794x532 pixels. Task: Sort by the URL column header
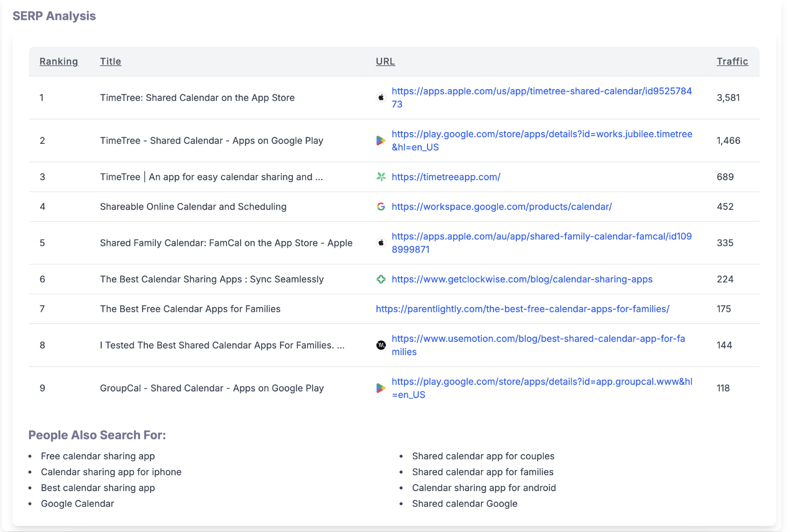385,62
